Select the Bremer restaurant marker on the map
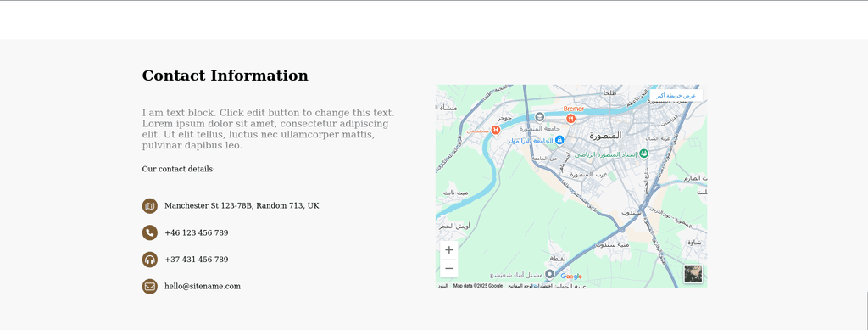Image resolution: width=868 pixels, height=330 pixels. [x=570, y=119]
